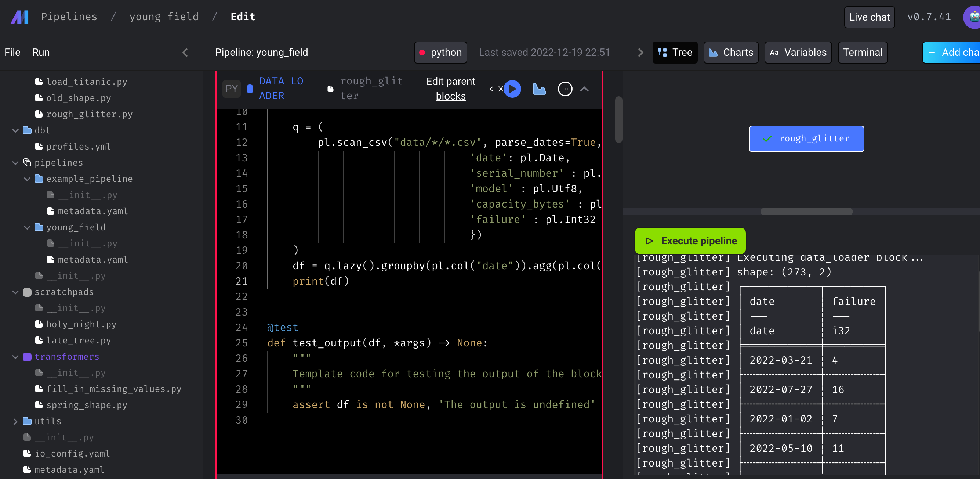Screen dimensions: 980x479
Task: Toggle the Variables panel view
Action: pyautogui.click(x=798, y=52)
